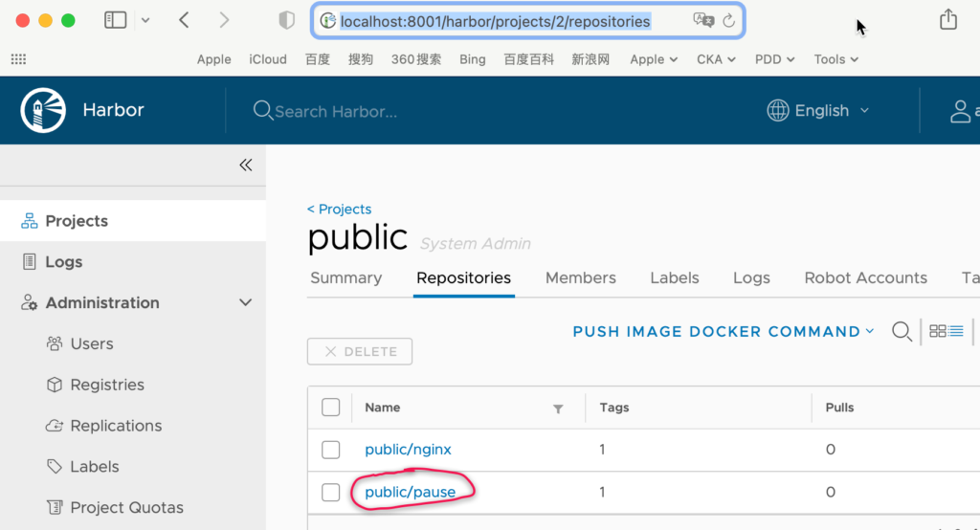Image resolution: width=980 pixels, height=530 pixels.
Task: Toggle Safari sidebar button
Action: pyautogui.click(x=115, y=20)
